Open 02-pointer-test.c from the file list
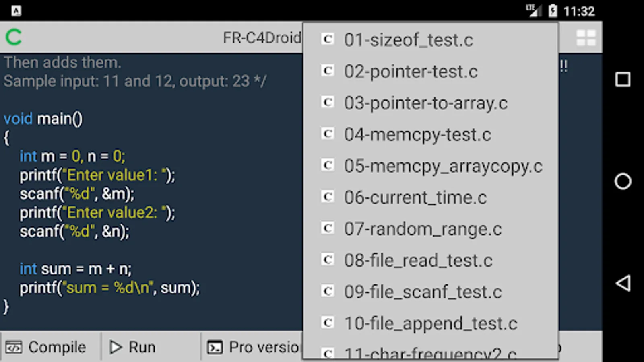Screen dimensions: 644x362 (411, 72)
